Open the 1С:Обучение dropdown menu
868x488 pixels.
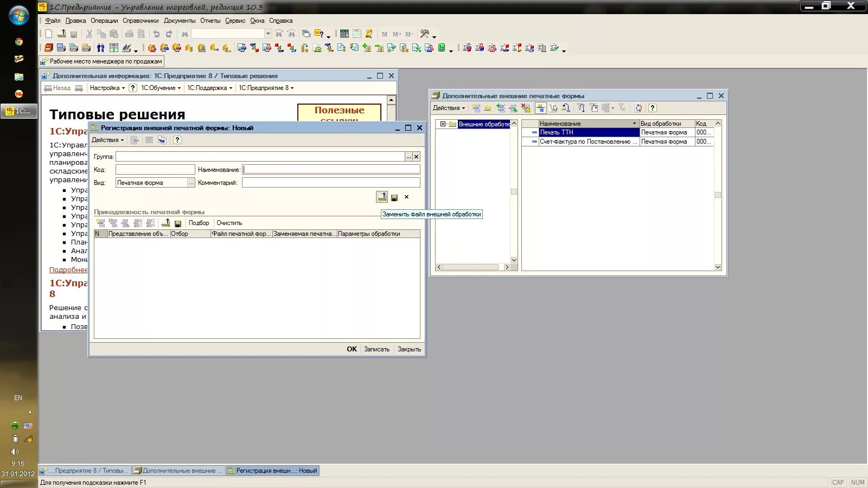click(x=161, y=88)
